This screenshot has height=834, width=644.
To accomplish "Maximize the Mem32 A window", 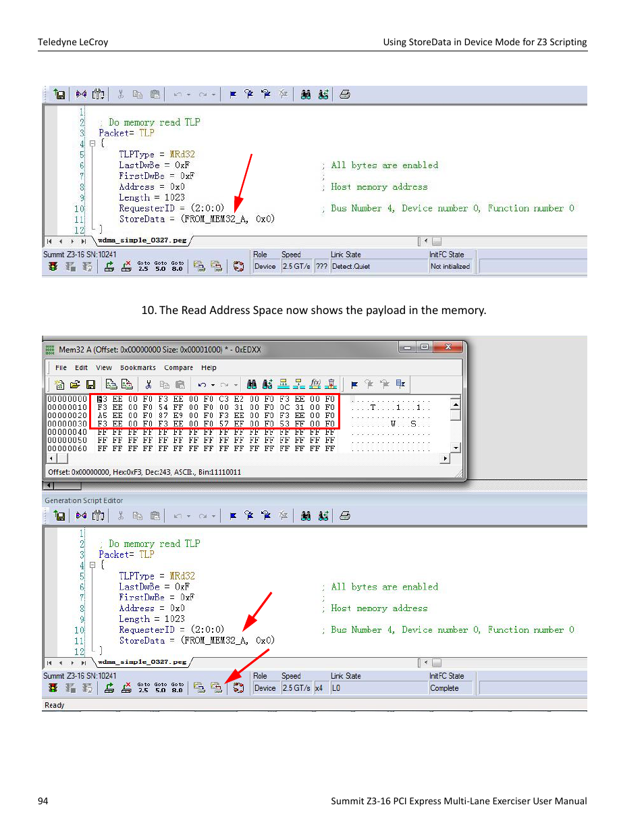I will 424,347.
